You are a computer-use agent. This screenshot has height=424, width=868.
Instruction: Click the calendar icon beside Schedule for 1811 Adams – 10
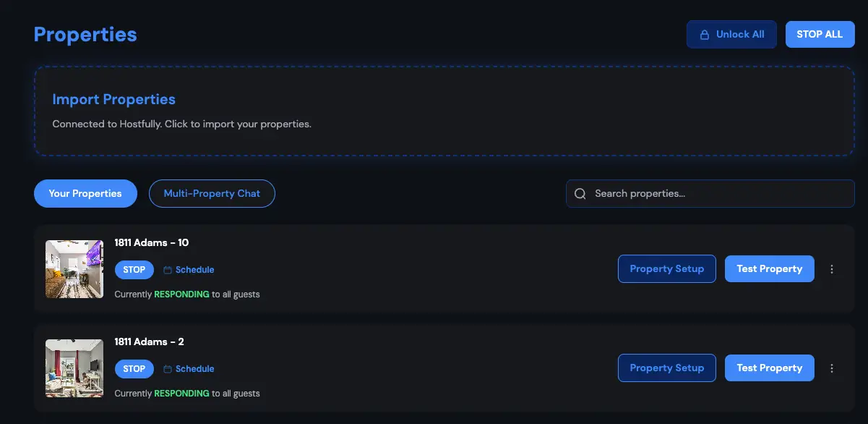click(166, 269)
